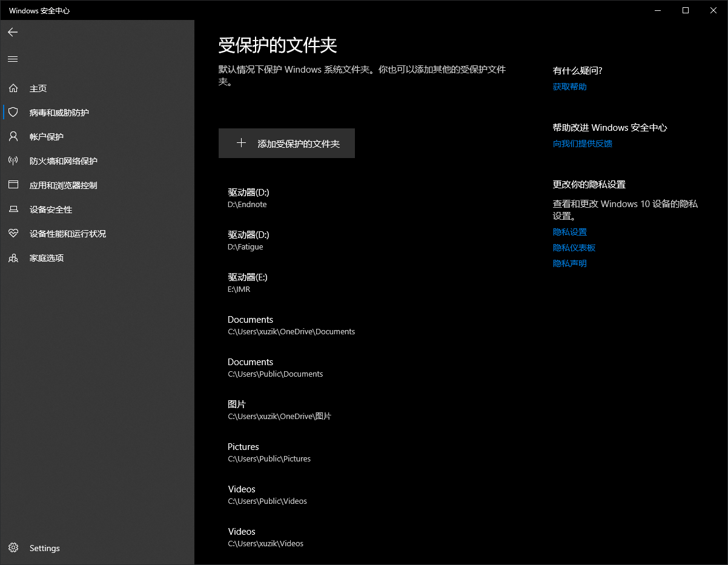
Task: Minimize the Windows 安全中心 window
Action: click(x=658, y=10)
